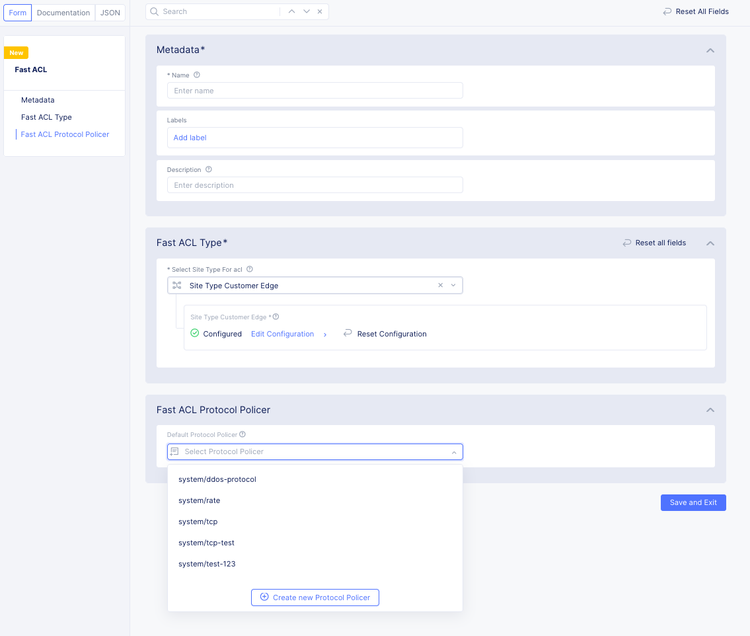Collapse the Fast ACL Protocol Policer section
750x636 pixels.
[x=710, y=410]
